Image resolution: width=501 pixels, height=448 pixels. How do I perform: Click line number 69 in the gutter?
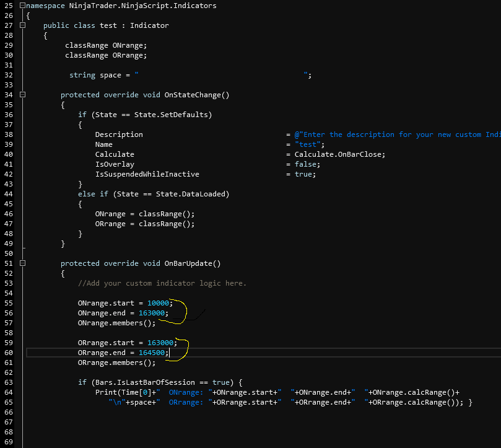click(9, 442)
